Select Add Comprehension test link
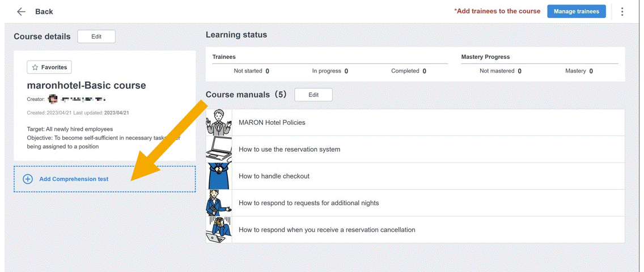This screenshot has width=644, height=272. (74, 179)
